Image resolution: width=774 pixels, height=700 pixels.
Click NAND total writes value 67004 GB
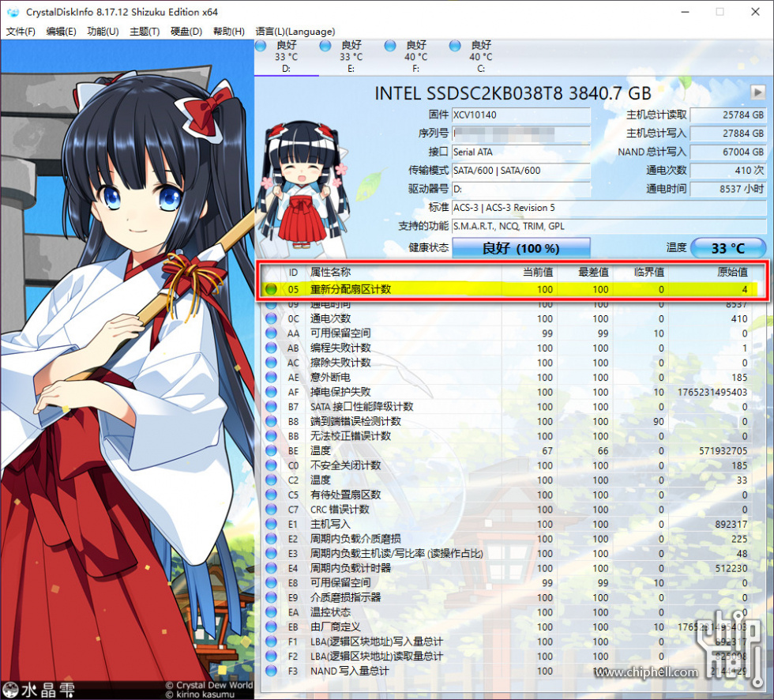coord(728,152)
